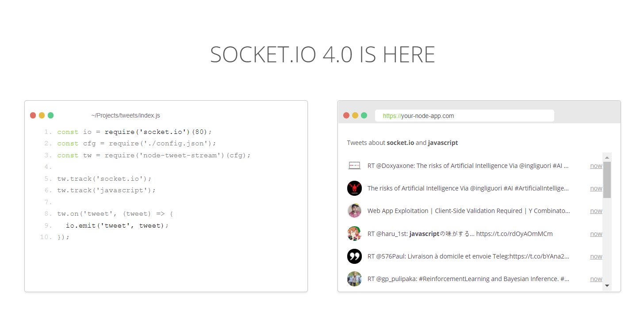Click code line tw.on('tweet', (tweet) => {
644x312 pixels.
click(115, 214)
